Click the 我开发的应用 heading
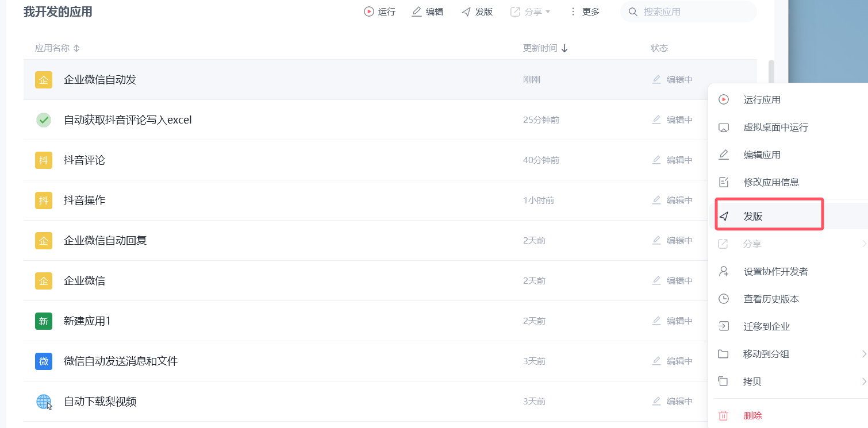868x428 pixels. pos(58,11)
